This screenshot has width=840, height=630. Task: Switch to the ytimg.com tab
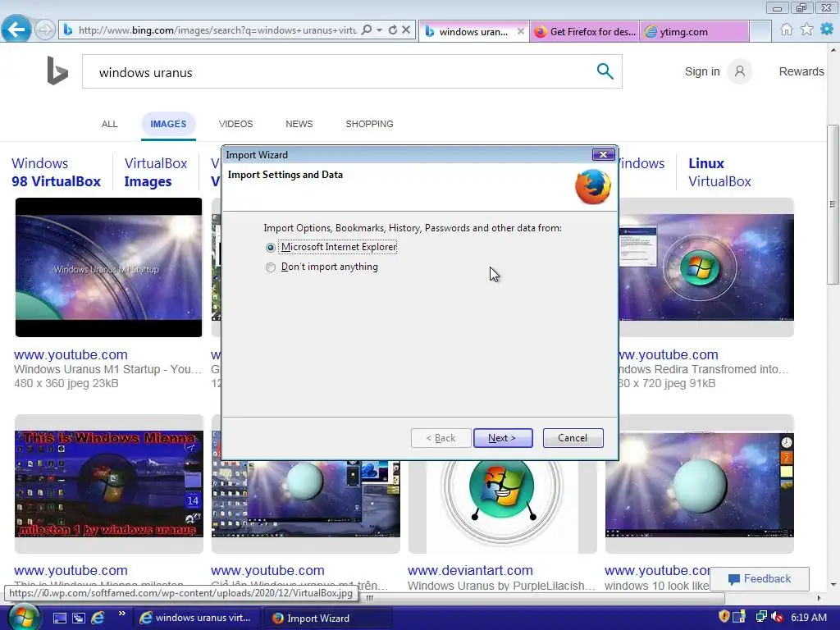tap(694, 32)
